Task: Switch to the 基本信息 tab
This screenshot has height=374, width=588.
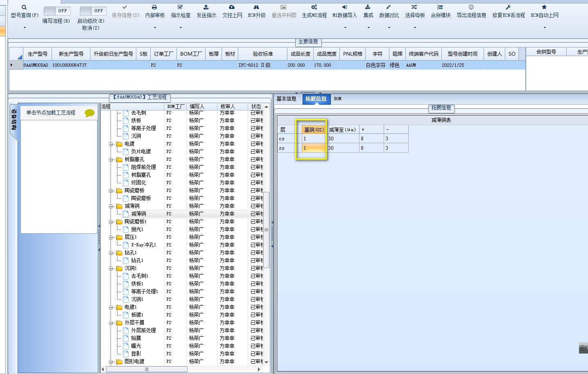Action: pyautogui.click(x=286, y=99)
